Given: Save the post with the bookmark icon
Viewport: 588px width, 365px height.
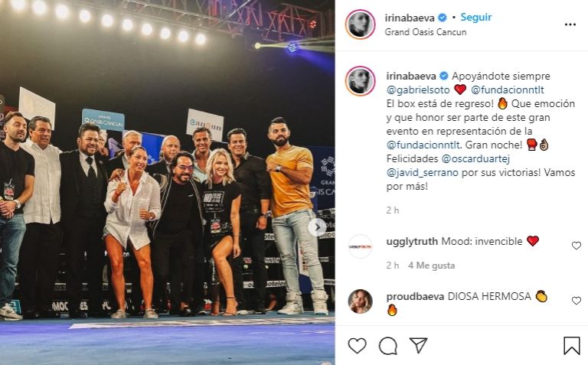Looking at the screenshot, I should pos(571,346).
